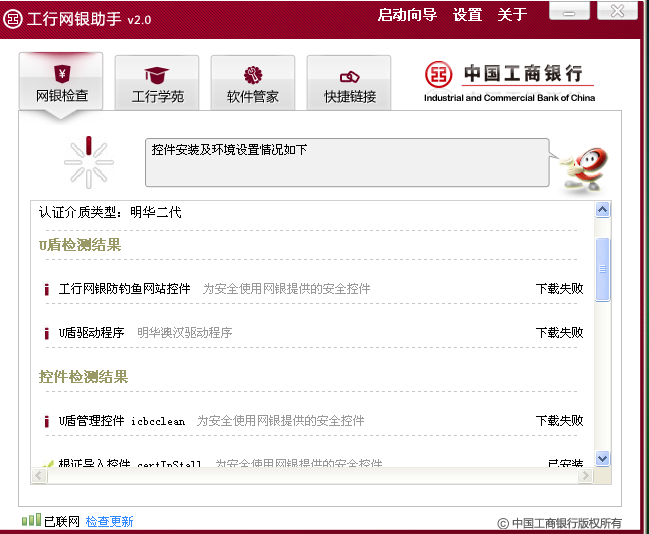
Task: Open the 软件管家 tab
Action: click(253, 82)
